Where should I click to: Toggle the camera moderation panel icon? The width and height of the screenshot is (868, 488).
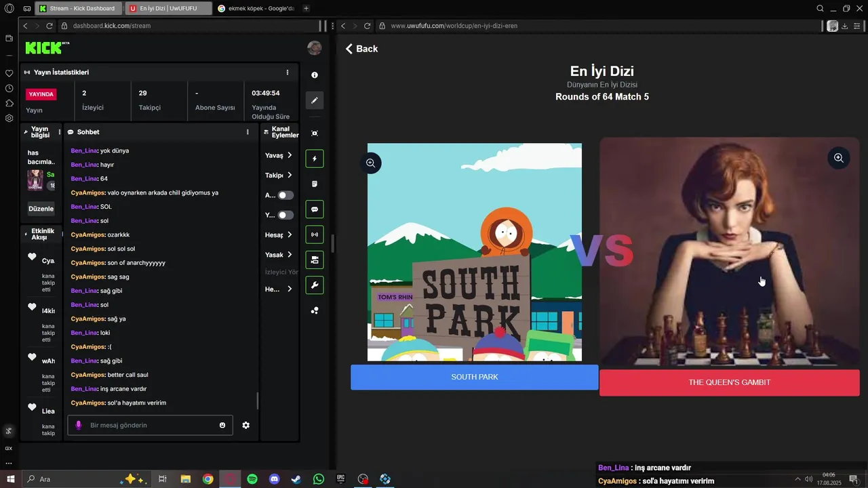(315, 260)
